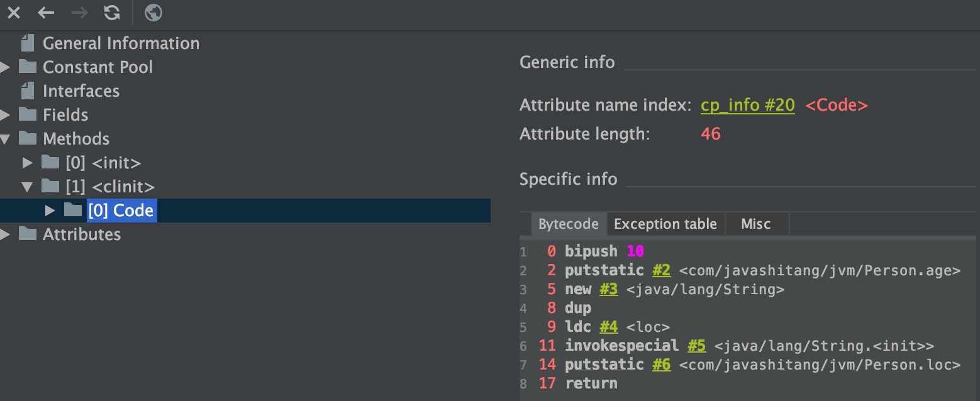Click the Constant Pool folder icon
The image size is (980, 401).
pyautogui.click(x=27, y=67)
